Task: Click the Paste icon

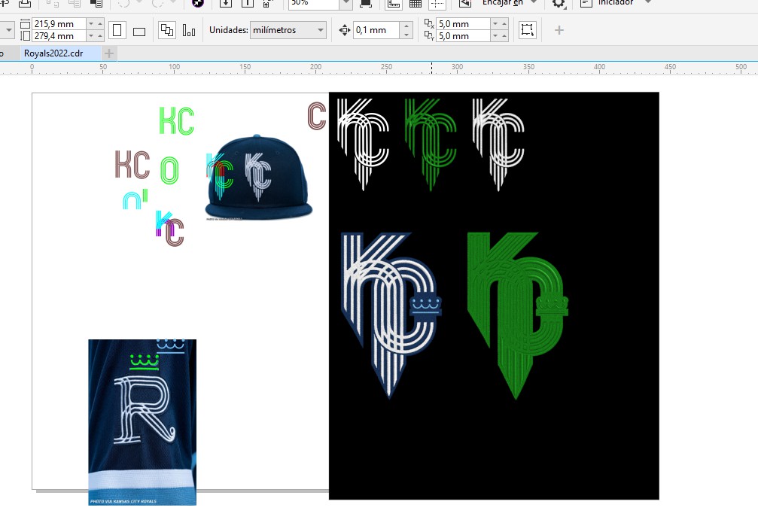Action: 96,3
